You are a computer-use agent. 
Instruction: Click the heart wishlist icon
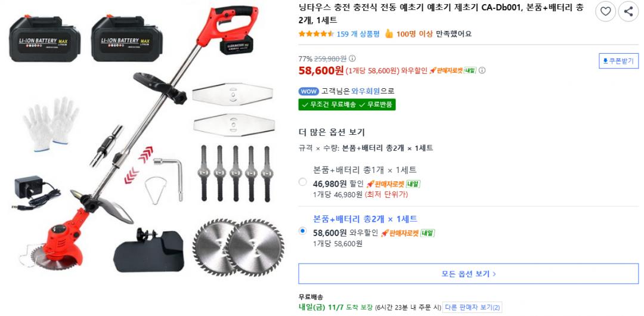point(605,11)
